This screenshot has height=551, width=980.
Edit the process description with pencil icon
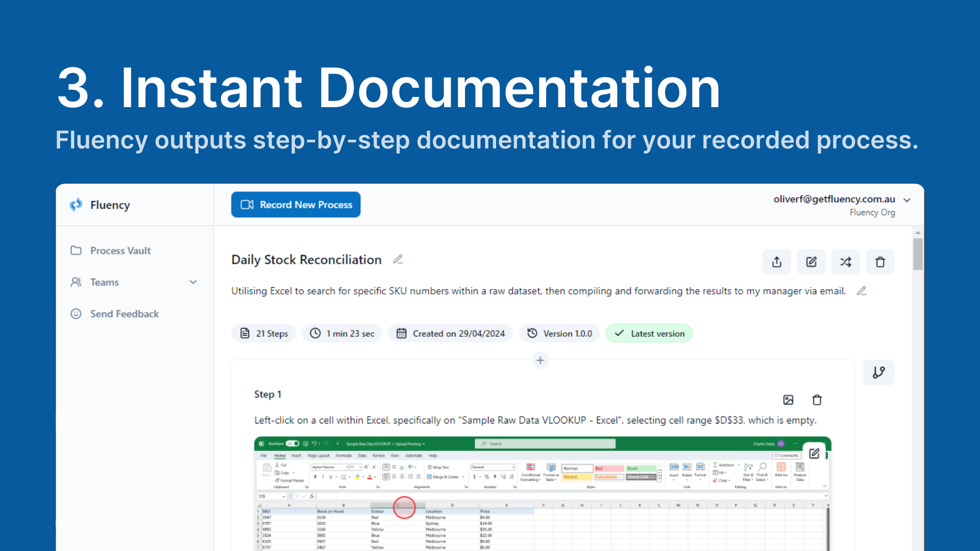click(862, 291)
